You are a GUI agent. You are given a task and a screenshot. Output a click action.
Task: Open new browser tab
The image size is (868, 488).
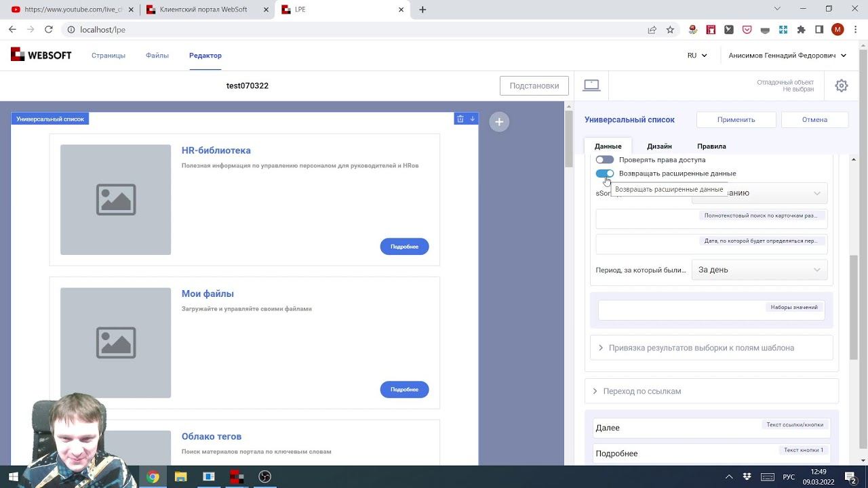coord(422,9)
